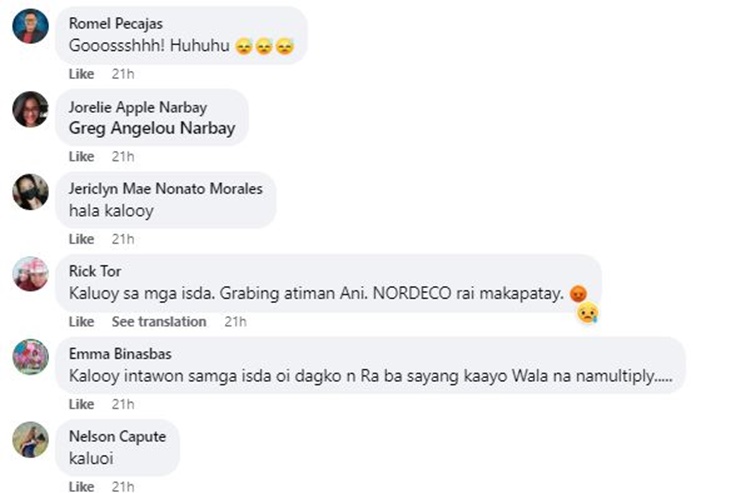750x493 pixels.
Task: Like the 'hala kalooy' comment
Action: (x=81, y=239)
